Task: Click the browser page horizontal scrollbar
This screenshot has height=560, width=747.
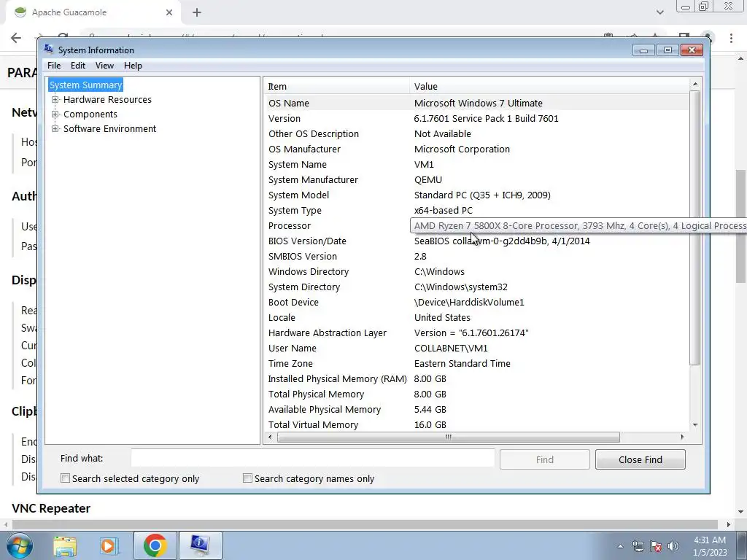Action: tap(365, 524)
